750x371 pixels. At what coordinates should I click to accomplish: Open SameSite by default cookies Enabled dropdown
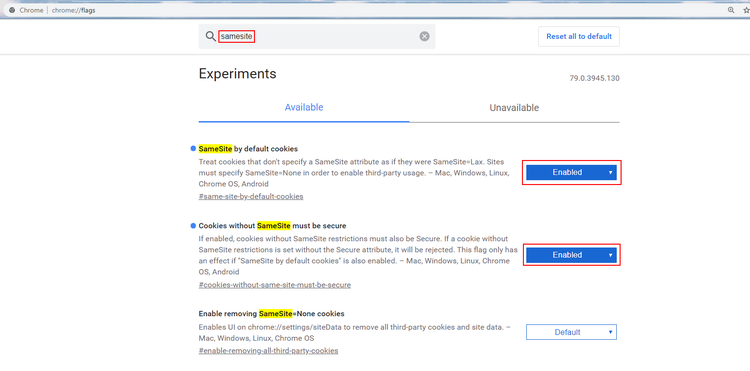pyautogui.click(x=571, y=172)
